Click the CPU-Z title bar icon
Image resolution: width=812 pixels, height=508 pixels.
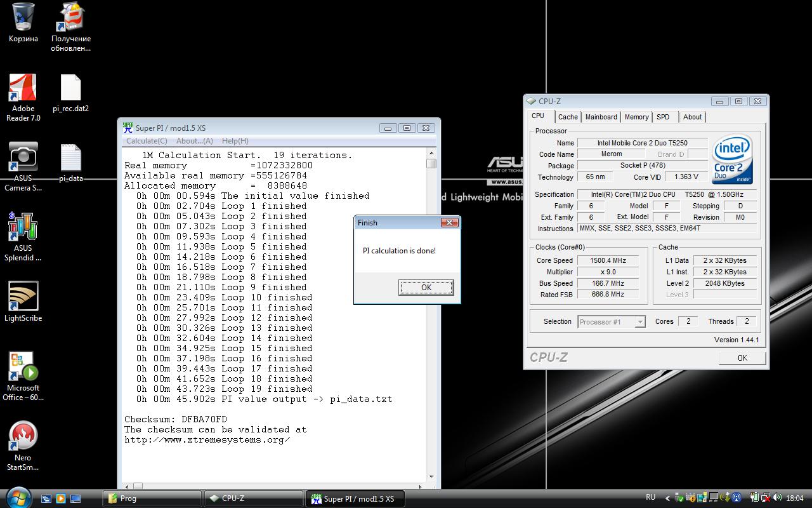(x=532, y=101)
